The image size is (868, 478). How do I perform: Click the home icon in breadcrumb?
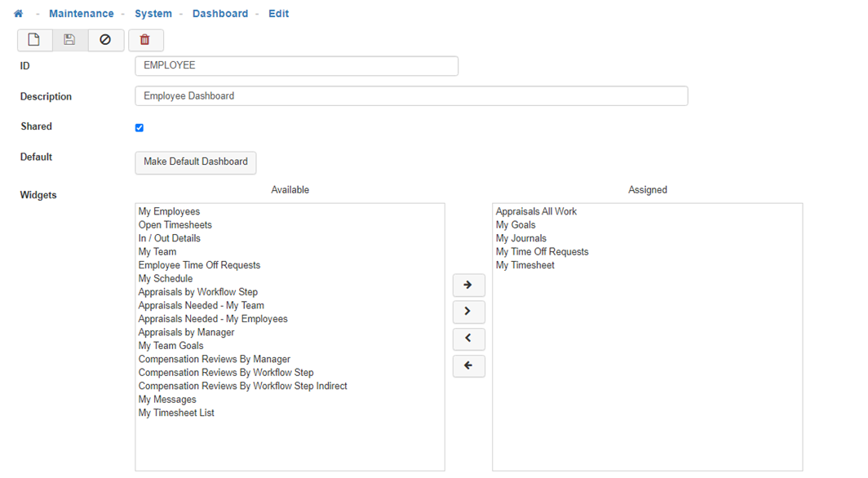point(19,14)
